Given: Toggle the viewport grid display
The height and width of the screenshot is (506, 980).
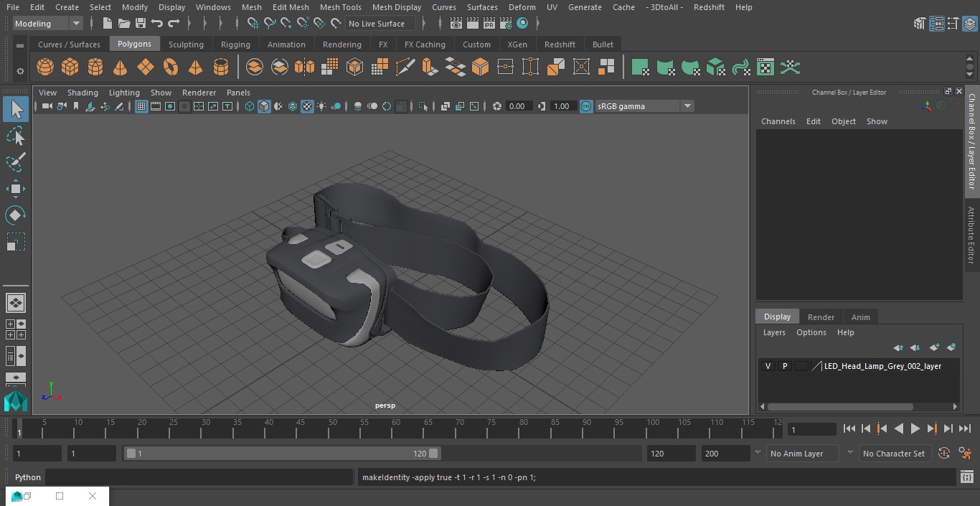Looking at the screenshot, I should pyautogui.click(x=141, y=106).
